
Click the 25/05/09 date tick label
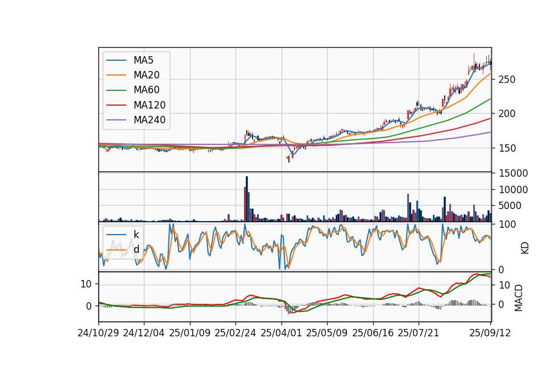point(327,333)
